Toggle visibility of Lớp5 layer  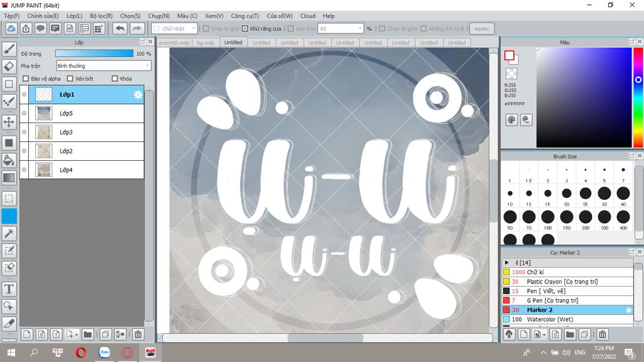pos(25,113)
